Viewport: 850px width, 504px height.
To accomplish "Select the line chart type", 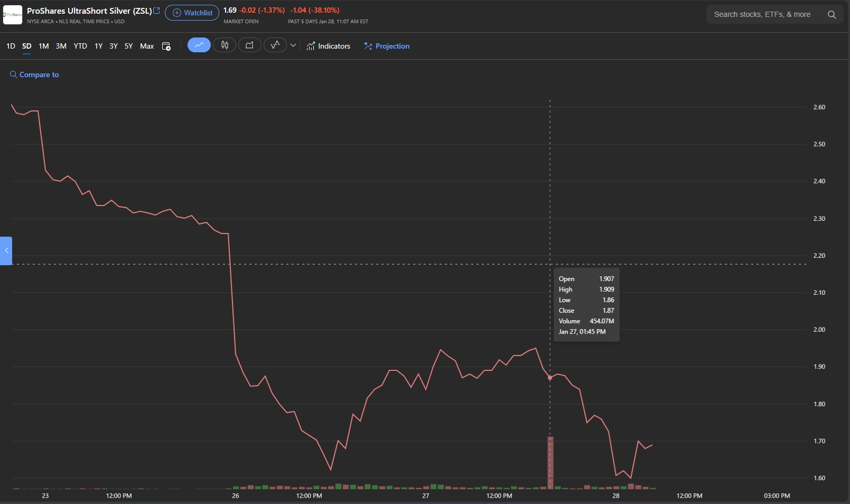I will point(199,45).
